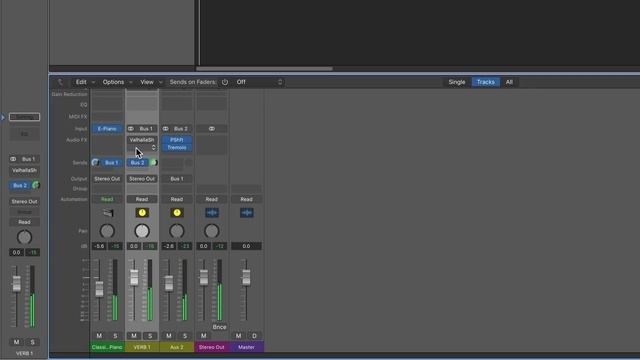Solo the inspector VERB 1 strip
Viewport: 640px width, 360px height.
click(33, 342)
